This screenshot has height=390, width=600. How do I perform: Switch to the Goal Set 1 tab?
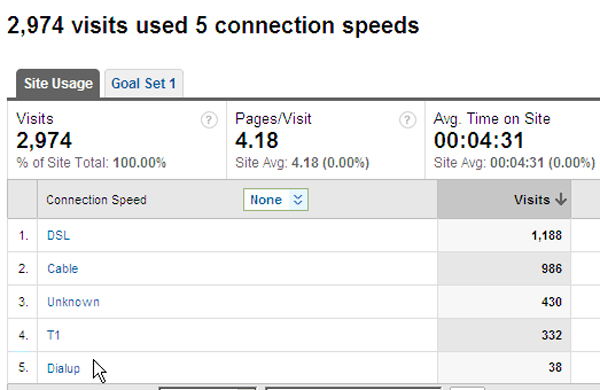click(x=143, y=83)
